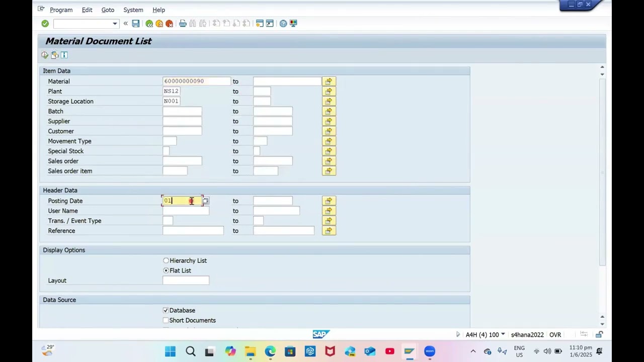Select the Flat List radio button
Viewport: 644px width, 362px height.
[x=166, y=270]
